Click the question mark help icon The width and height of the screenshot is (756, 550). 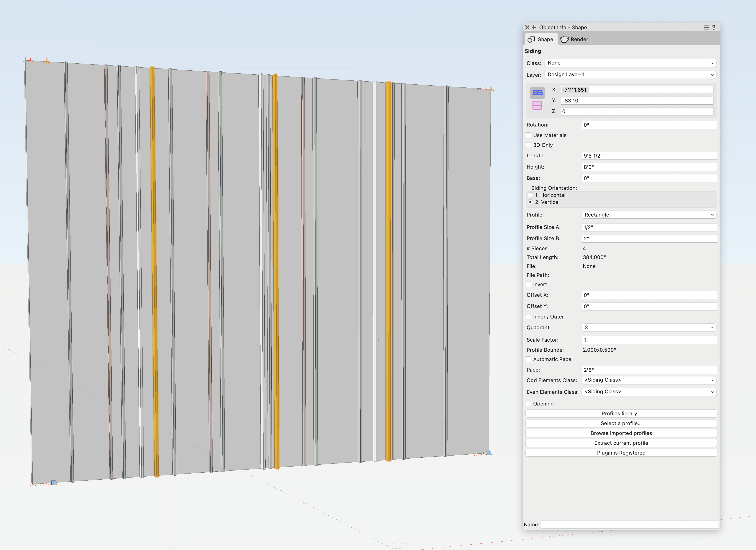point(714,27)
